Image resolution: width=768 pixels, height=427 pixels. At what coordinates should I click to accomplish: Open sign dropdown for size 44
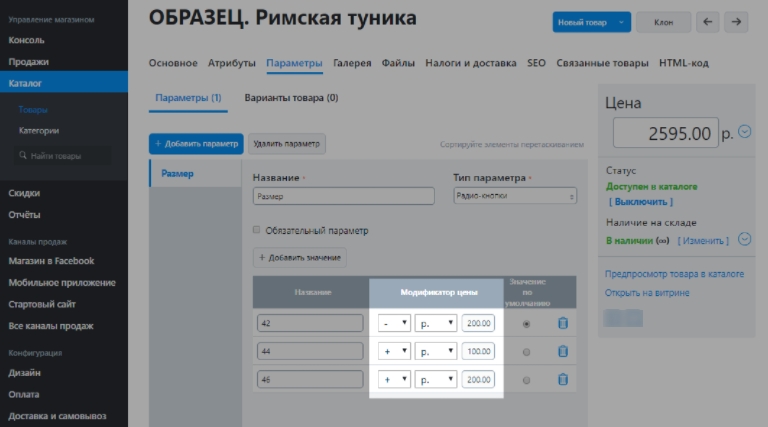[x=394, y=351]
